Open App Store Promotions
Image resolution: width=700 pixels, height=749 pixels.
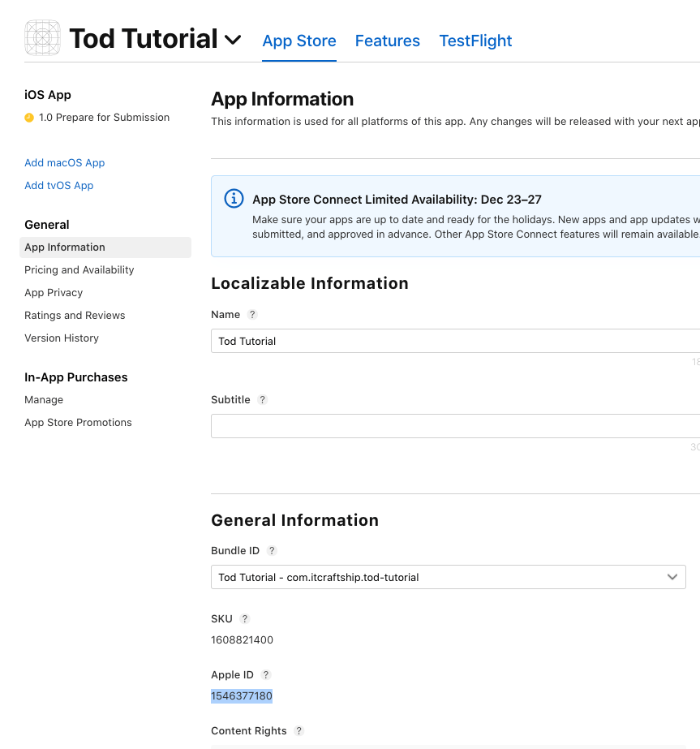point(78,423)
